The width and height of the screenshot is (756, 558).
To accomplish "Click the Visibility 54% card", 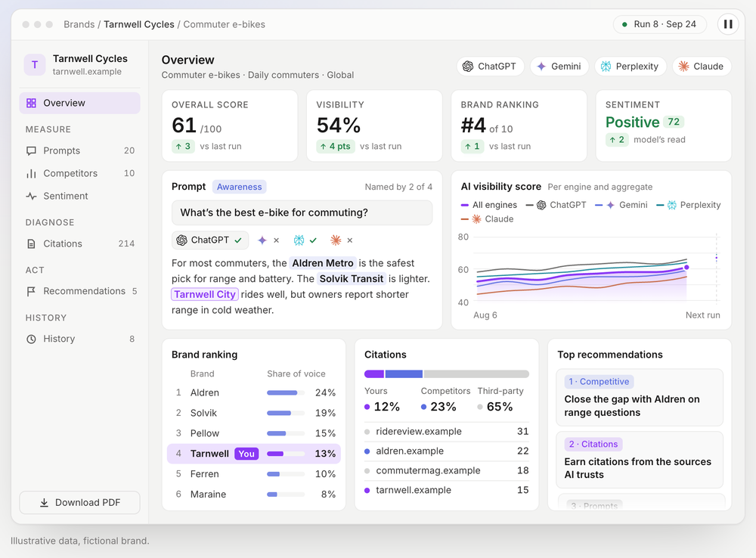I will [x=374, y=126].
